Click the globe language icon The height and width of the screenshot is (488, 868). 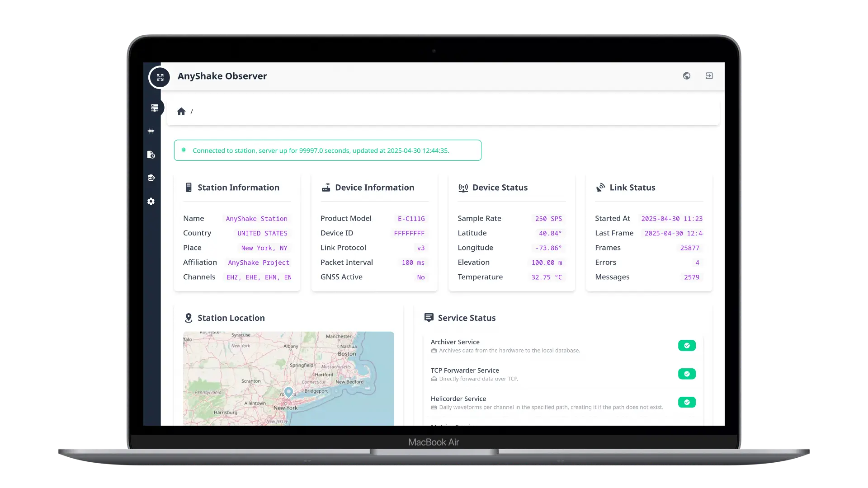686,76
